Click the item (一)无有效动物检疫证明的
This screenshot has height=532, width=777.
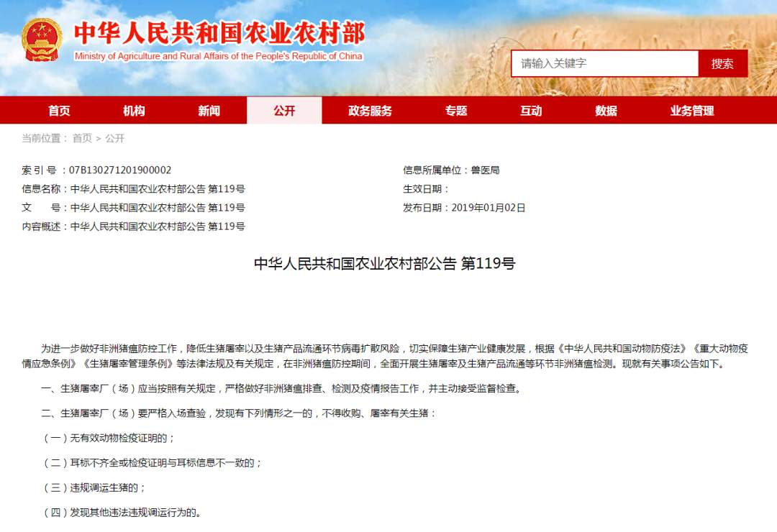(109, 438)
